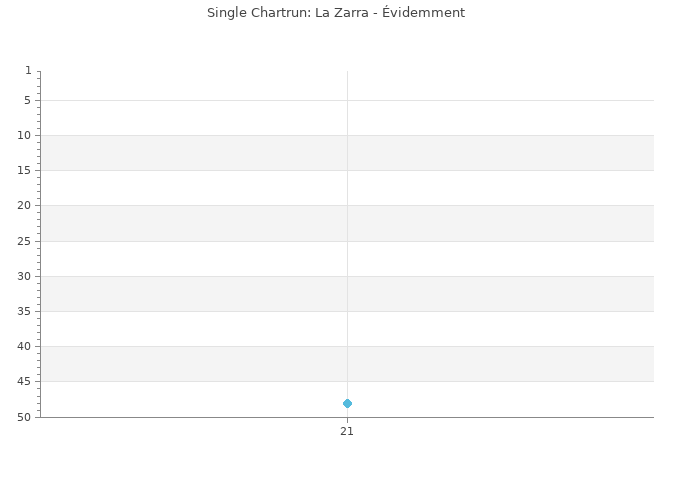Viewport: 673px width, 500px height.
Task: Select the y-axis label 20
Action: tap(24, 206)
